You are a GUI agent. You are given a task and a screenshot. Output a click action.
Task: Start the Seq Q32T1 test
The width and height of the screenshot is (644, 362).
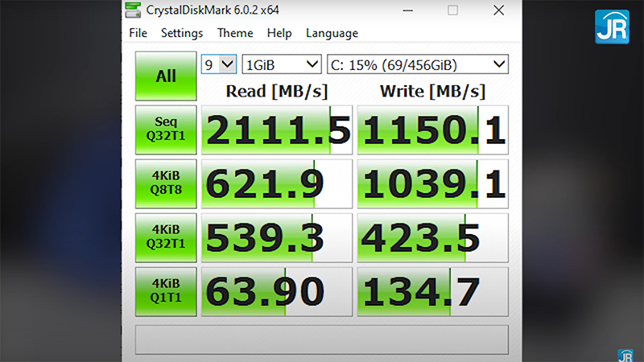coord(166,129)
